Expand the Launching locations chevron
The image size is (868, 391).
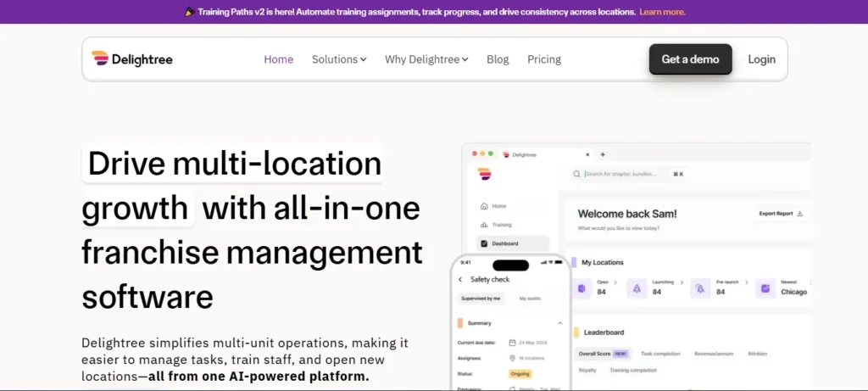tap(682, 282)
